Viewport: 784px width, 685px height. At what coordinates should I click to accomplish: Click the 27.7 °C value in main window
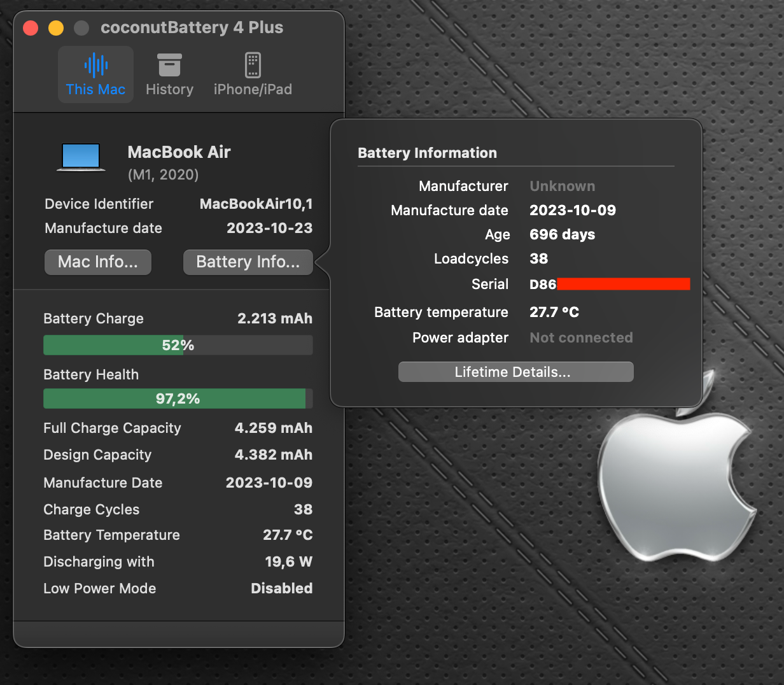(288, 535)
